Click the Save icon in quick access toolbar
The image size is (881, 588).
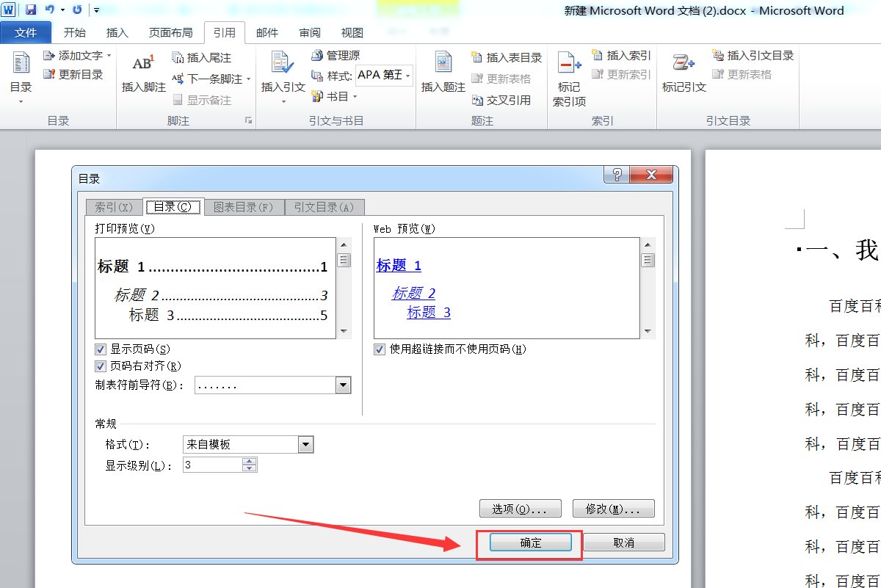31,10
